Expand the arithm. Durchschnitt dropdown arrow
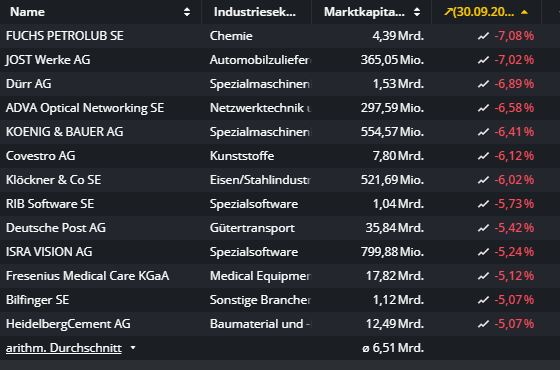 coord(133,348)
